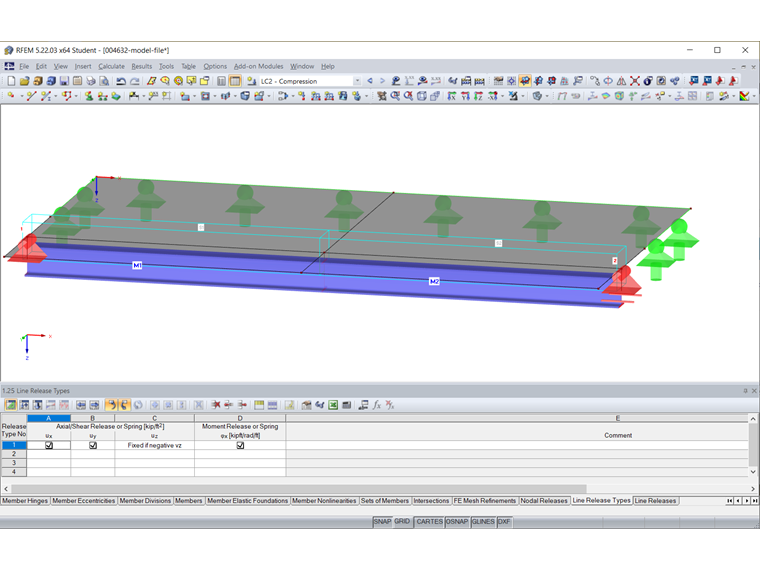Click the zoom magnifier icon in view toolbar
This screenshot has width=760, height=570.
point(396,96)
